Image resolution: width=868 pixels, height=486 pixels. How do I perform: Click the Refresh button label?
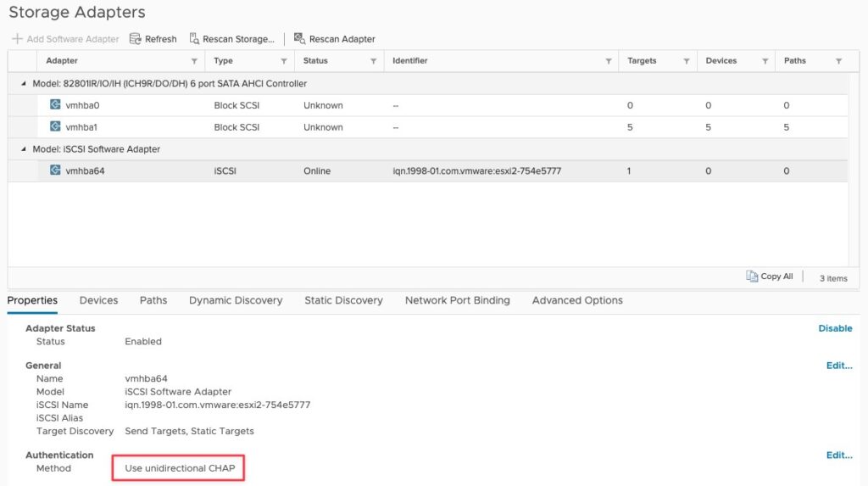pos(160,39)
